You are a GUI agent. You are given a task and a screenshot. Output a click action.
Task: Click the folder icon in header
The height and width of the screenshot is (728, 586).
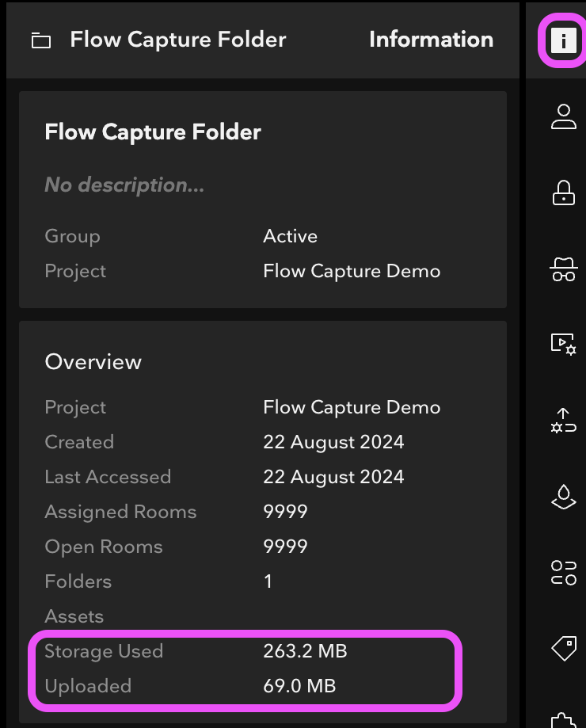[x=40, y=40]
